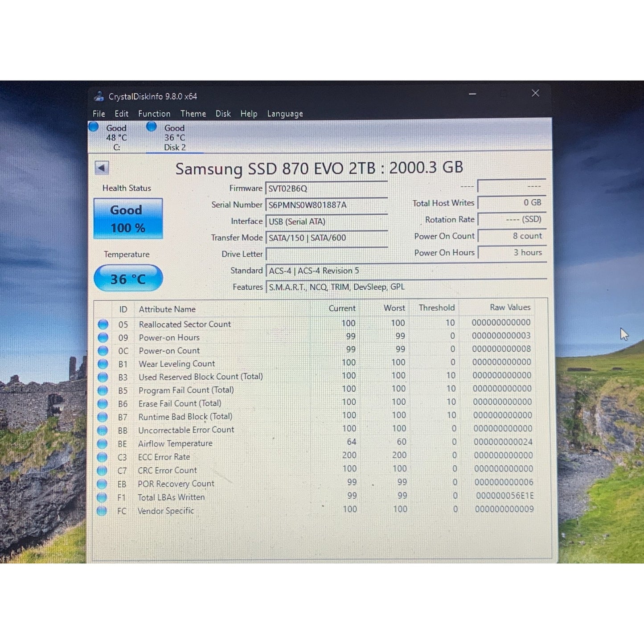Click the Vendor Specific attribute text
The width and height of the screenshot is (644, 644).
166,511
